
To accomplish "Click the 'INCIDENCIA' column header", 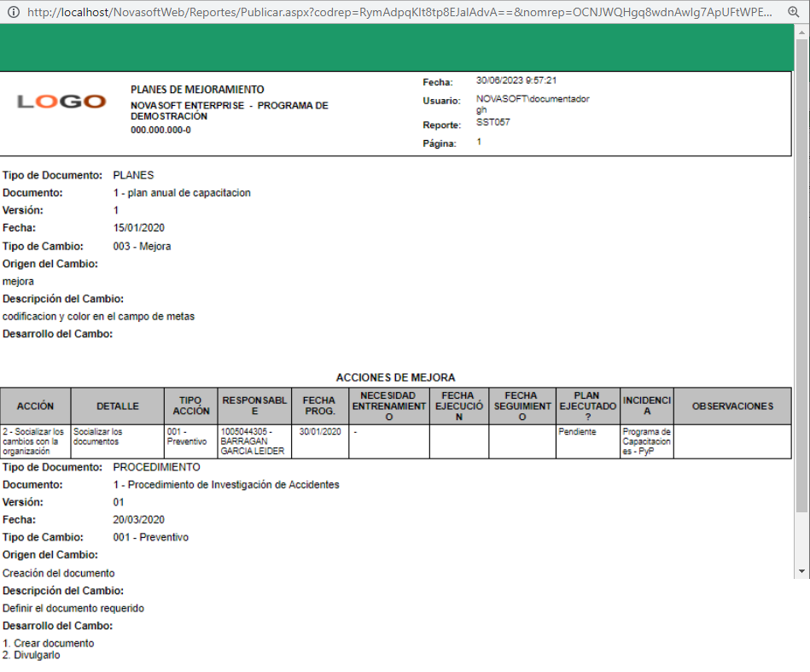I will (647, 406).
